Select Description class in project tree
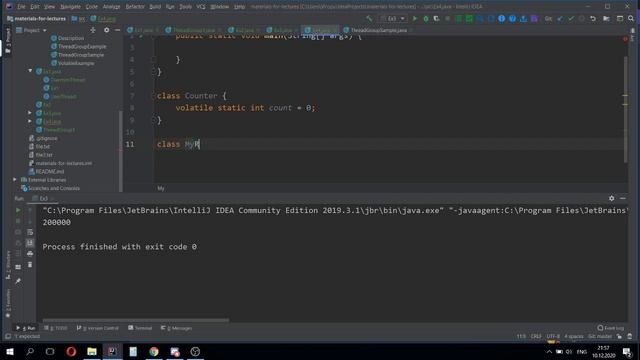 pos(71,38)
